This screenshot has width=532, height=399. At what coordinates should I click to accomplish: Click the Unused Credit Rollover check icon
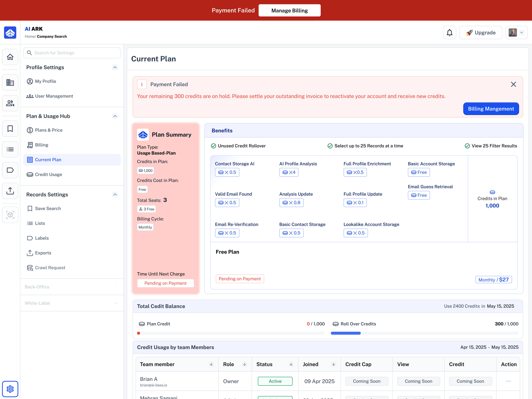213,146
